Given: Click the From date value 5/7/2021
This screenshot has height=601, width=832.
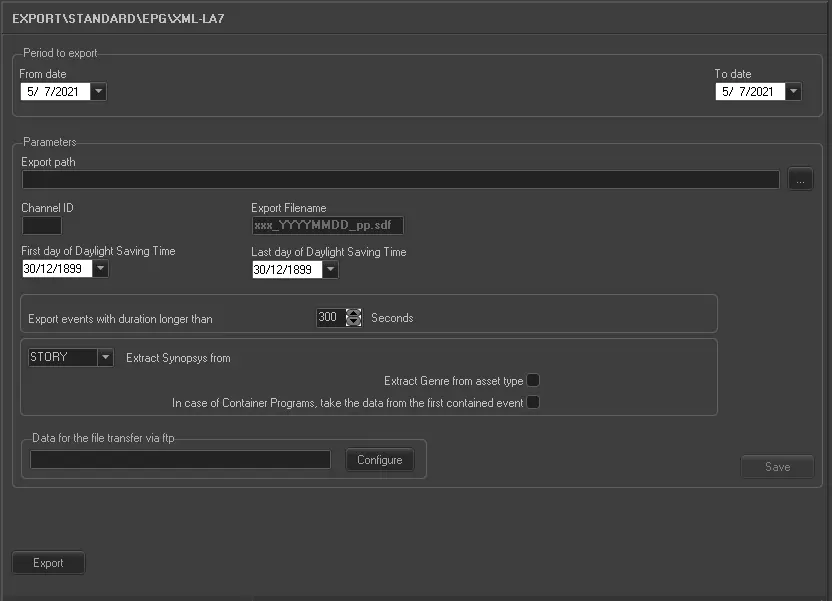Looking at the screenshot, I should (x=54, y=92).
